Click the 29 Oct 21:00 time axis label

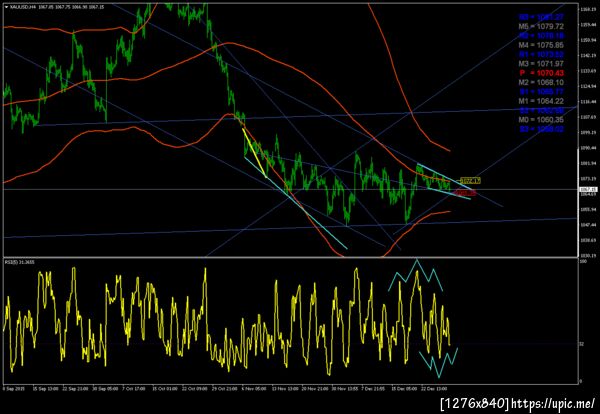tap(223, 388)
